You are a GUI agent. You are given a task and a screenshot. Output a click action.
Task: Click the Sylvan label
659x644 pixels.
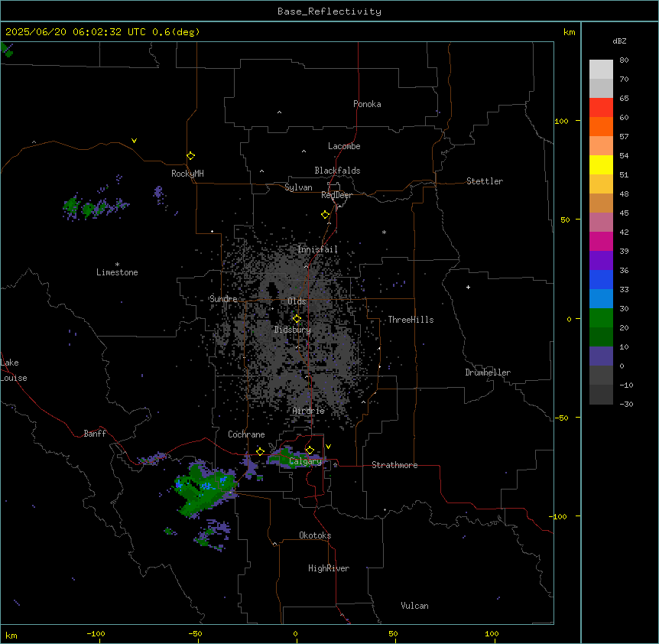coord(298,187)
